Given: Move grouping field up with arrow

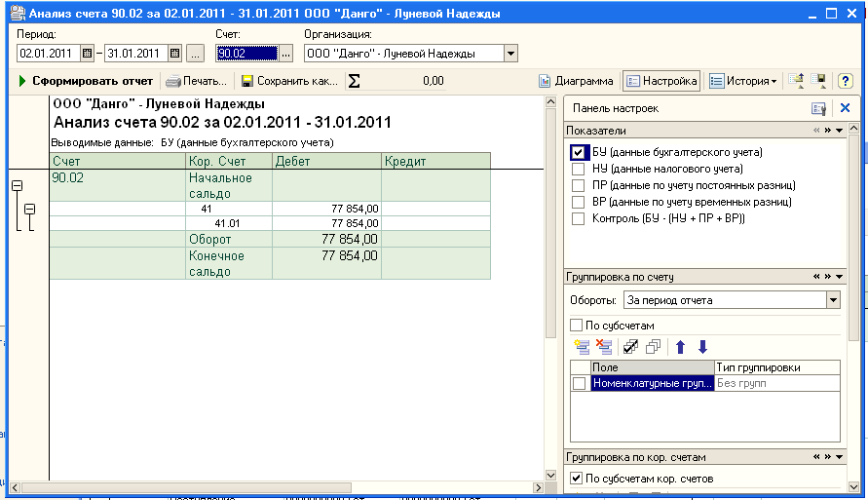Looking at the screenshot, I should pyautogui.click(x=681, y=346).
